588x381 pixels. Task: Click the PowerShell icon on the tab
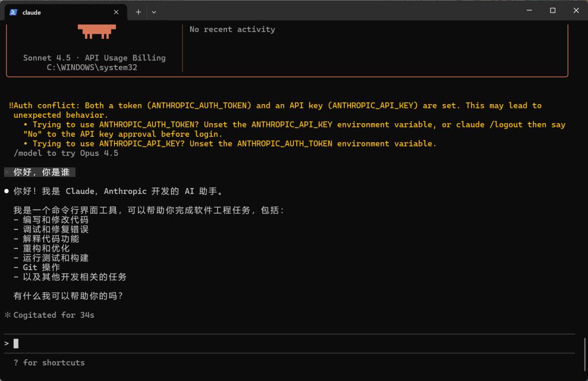[x=14, y=12]
